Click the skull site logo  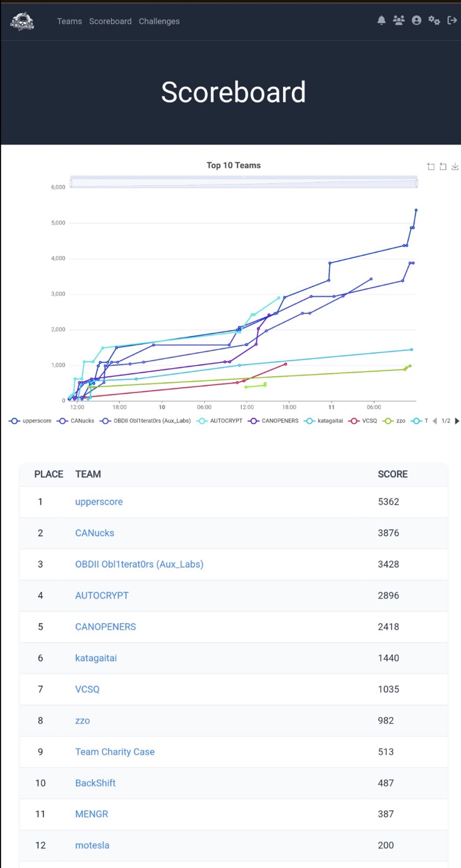point(22,21)
